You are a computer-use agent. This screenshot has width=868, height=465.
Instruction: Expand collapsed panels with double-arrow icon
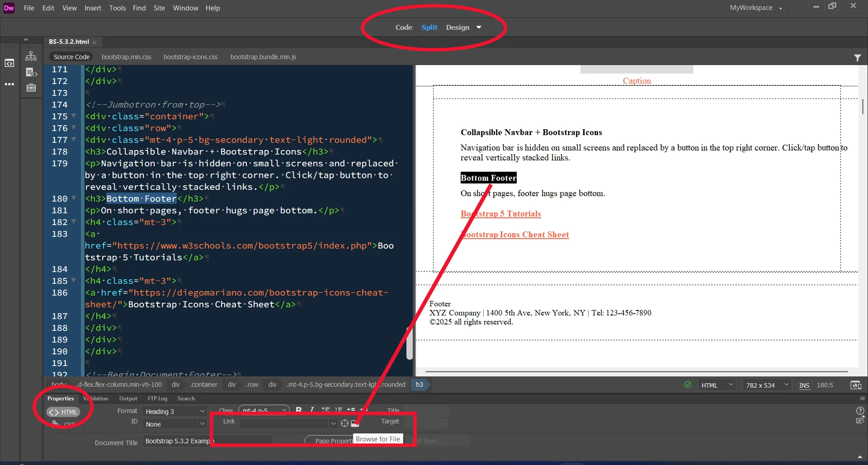coord(26,40)
